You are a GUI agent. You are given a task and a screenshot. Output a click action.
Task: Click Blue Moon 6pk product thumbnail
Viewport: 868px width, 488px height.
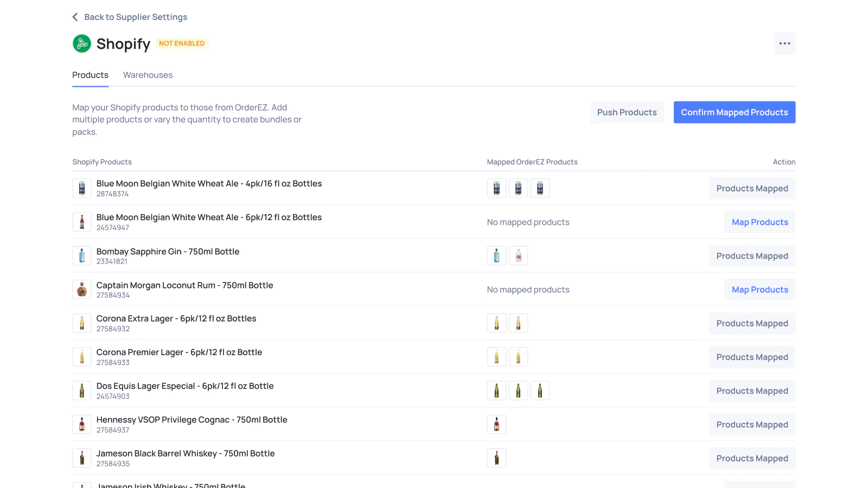[82, 222]
